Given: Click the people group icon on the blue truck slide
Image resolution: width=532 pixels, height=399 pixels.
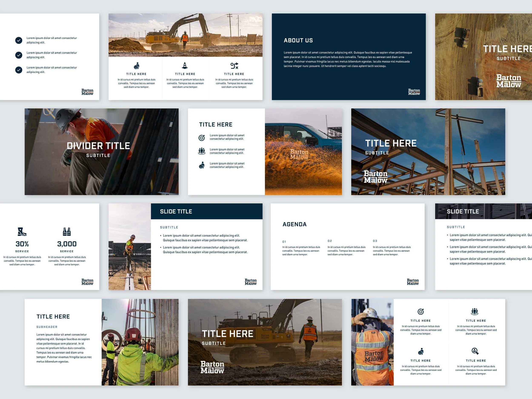Looking at the screenshot, I should pos(202,151).
